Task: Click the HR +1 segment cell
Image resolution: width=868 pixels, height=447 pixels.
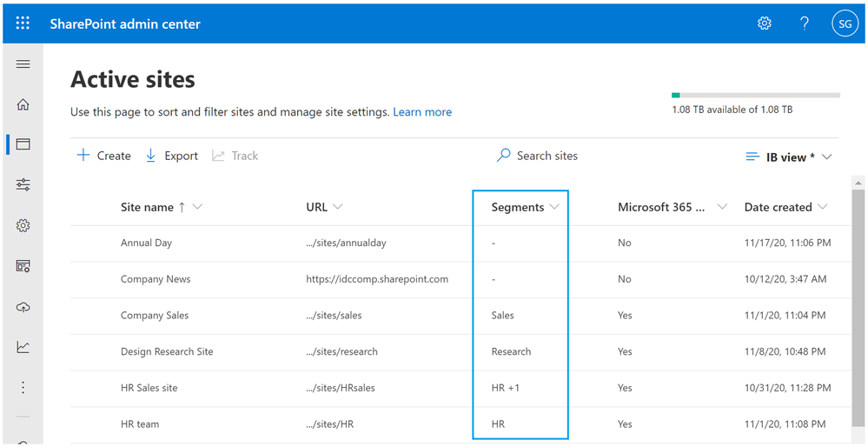Action: click(506, 388)
